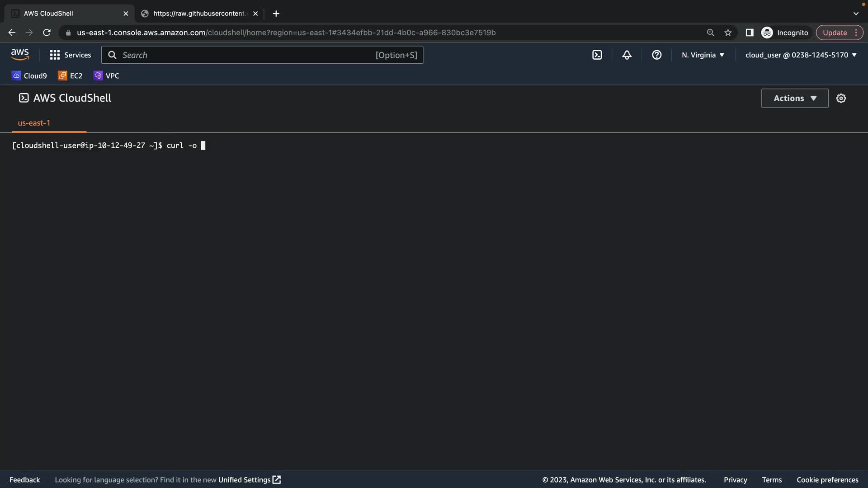Open the Cloud9 favorites shortcut

(29, 76)
